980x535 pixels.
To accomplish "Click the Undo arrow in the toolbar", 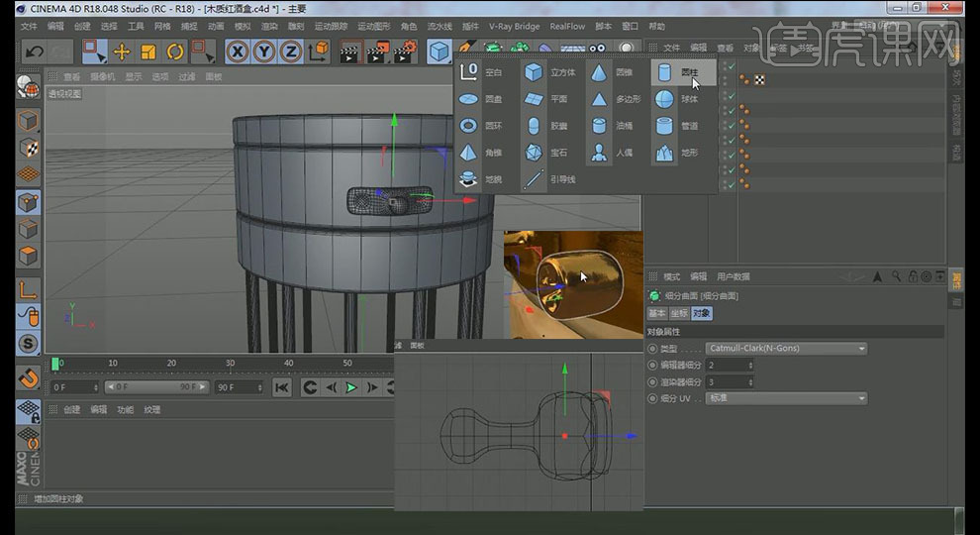I will [35, 52].
